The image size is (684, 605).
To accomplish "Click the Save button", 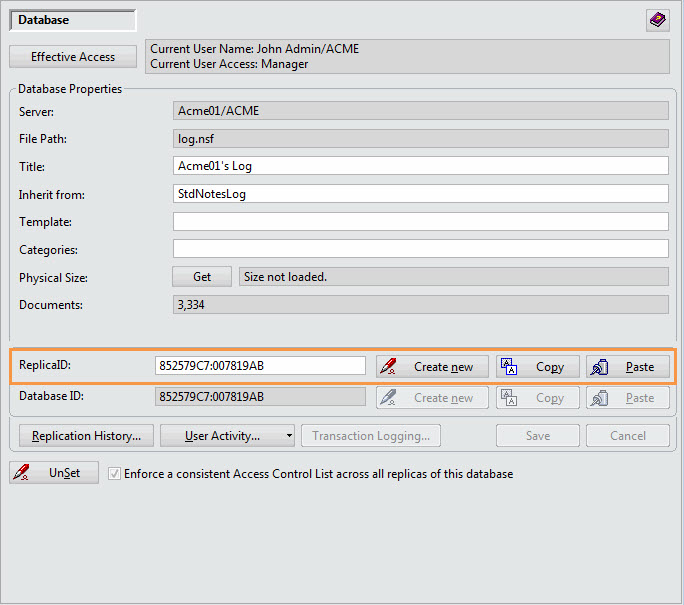I will (x=537, y=436).
